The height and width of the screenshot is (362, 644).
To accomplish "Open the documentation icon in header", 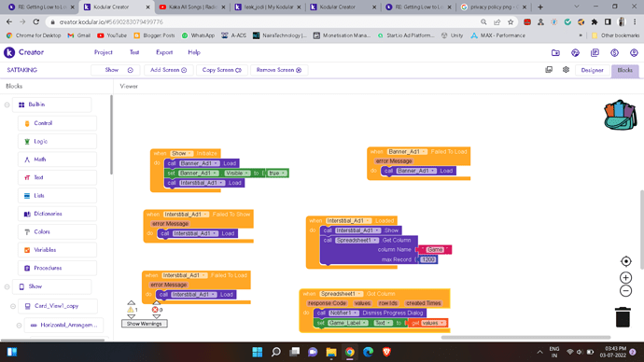I will (595, 52).
